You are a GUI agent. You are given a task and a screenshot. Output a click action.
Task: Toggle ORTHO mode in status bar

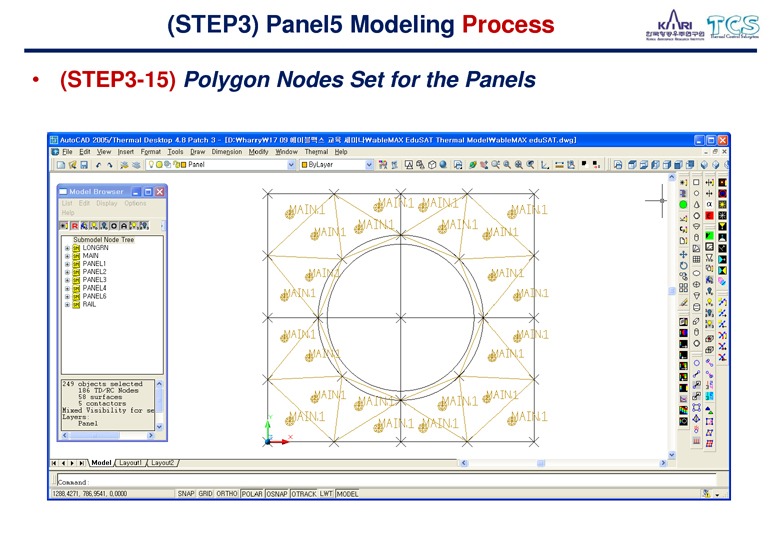227,494
